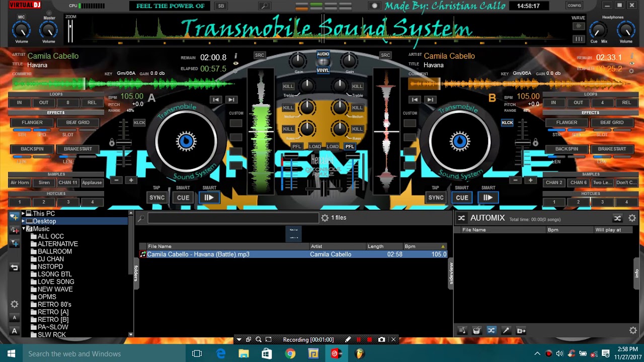Viewport: 644px width, 362px height.
Task: Kill the Bass on deck A
Action: click(288, 129)
